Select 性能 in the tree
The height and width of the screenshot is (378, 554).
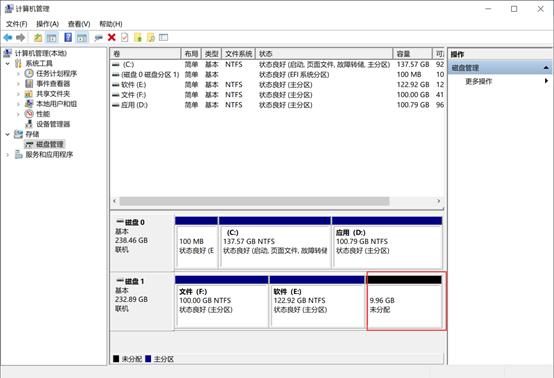click(x=43, y=114)
